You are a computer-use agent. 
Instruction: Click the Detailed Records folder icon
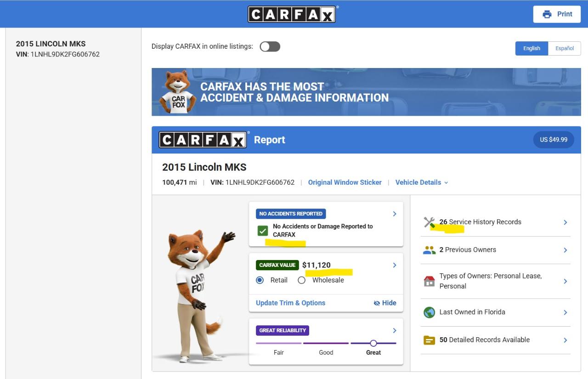(429, 340)
